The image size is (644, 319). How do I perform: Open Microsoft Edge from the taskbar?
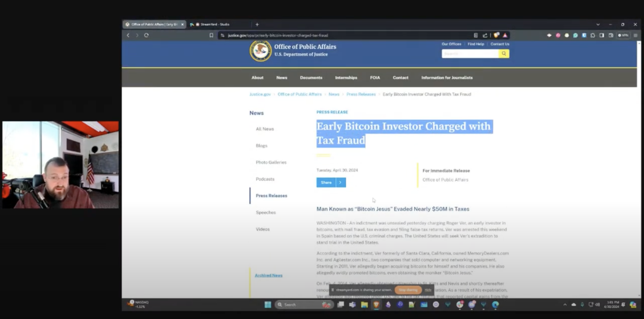[x=495, y=305]
